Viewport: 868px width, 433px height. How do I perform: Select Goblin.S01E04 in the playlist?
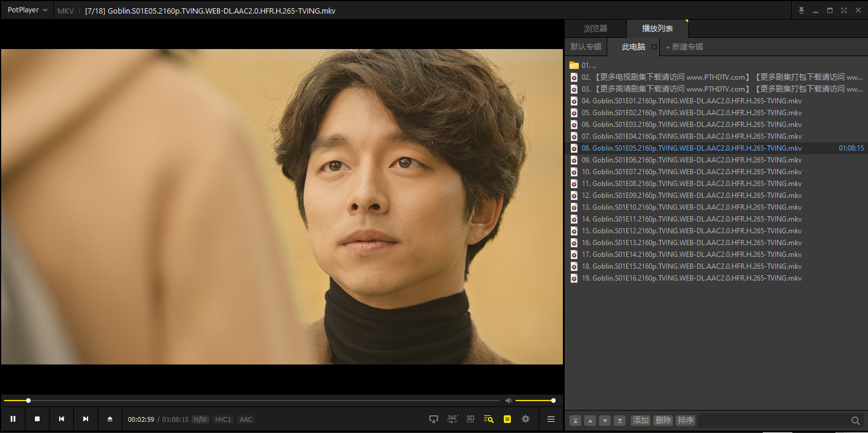point(716,136)
